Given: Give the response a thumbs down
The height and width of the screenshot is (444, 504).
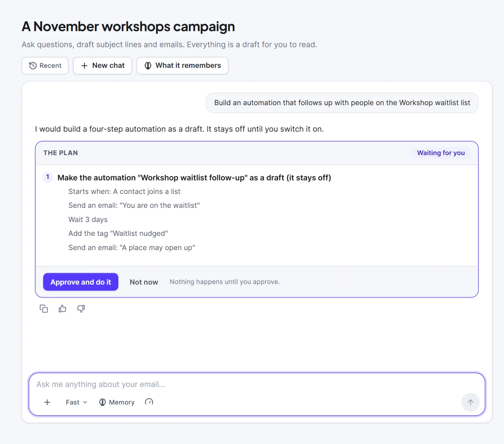Looking at the screenshot, I should click(81, 308).
